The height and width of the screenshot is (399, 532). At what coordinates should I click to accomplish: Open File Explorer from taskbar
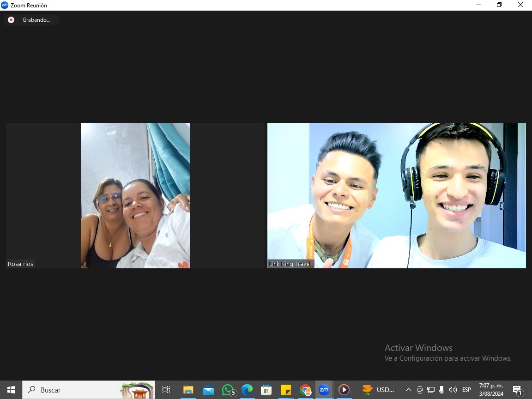pos(188,390)
